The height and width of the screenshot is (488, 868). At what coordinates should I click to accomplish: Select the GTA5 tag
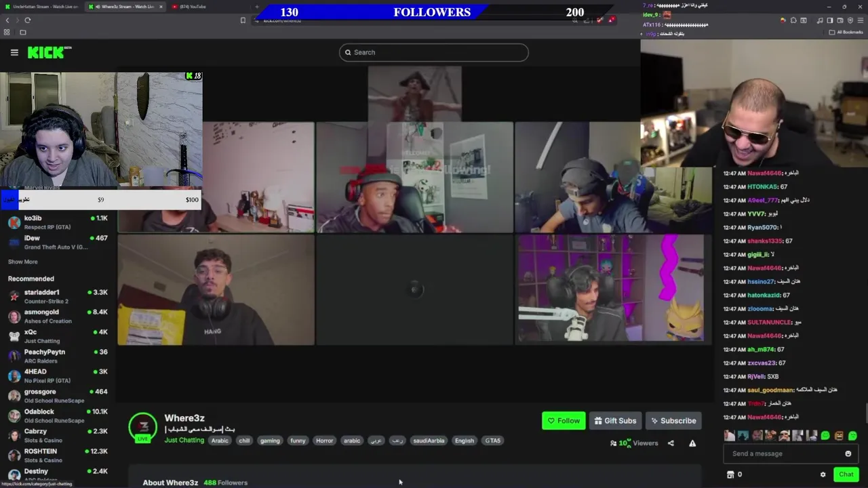(x=493, y=441)
